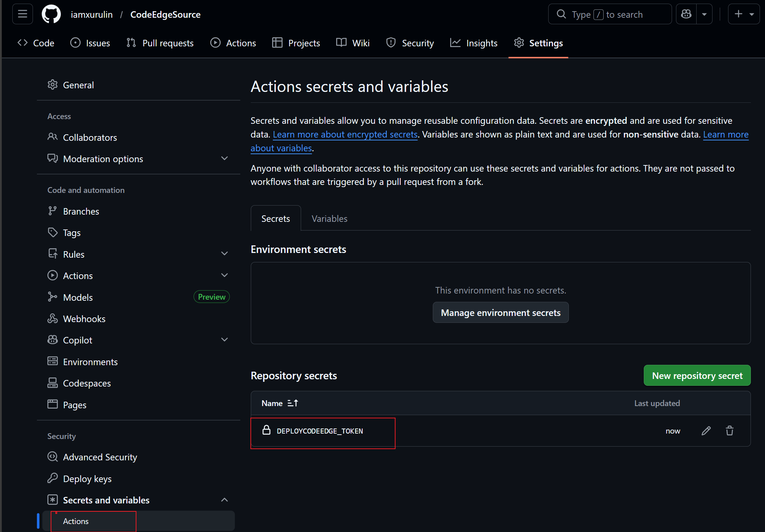
Task: Sort secrets by Name arrow icon
Action: coord(293,403)
